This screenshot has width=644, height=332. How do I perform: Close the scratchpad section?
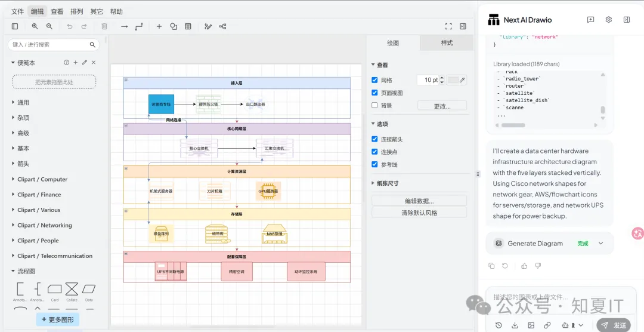[x=94, y=63]
